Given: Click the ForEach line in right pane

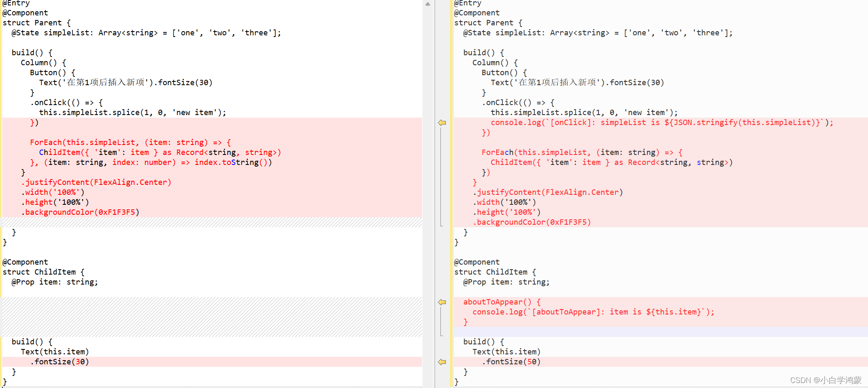Looking at the screenshot, I should (x=582, y=152).
